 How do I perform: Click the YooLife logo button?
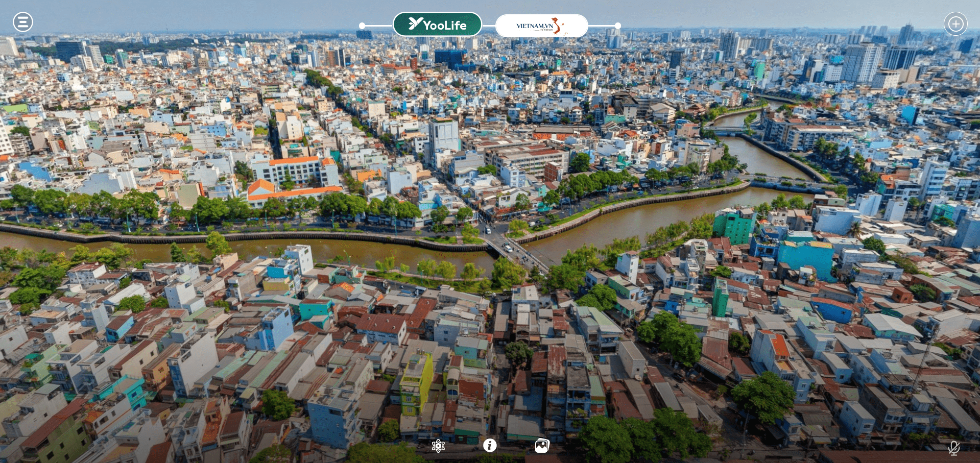click(437, 25)
